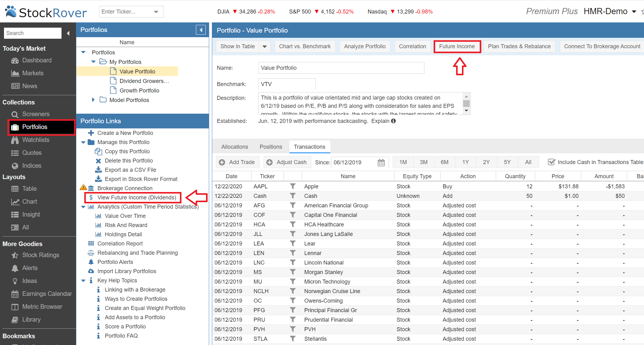
Task: Switch to the Positions tab
Action: (271, 147)
